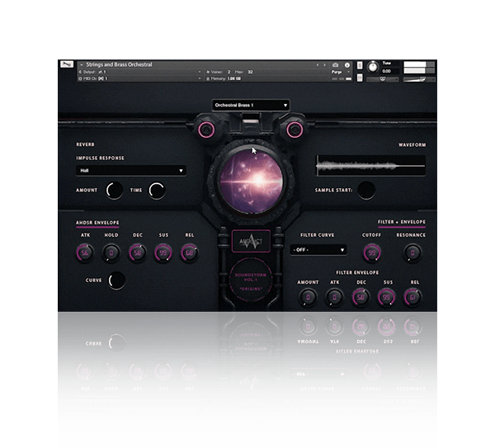Open snapshot view via camera icon

tap(335, 65)
